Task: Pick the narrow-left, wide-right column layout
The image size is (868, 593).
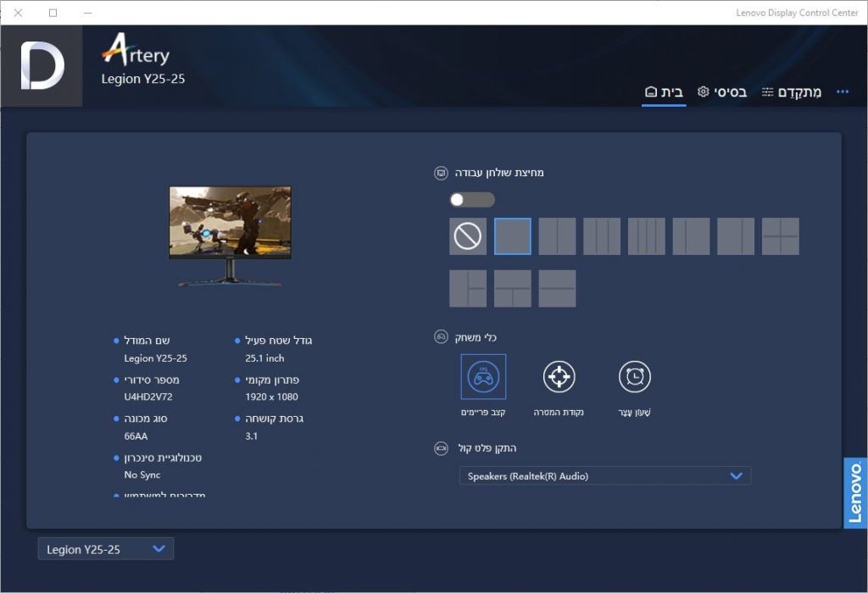Action: coord(691,236)
